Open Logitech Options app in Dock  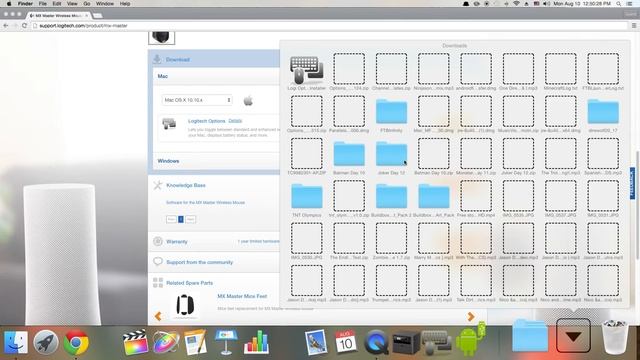click(x=436, y=342)
